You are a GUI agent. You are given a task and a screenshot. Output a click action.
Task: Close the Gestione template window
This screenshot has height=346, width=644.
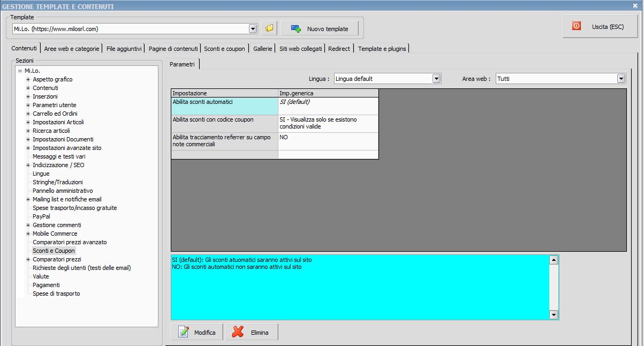pos(635,5)
